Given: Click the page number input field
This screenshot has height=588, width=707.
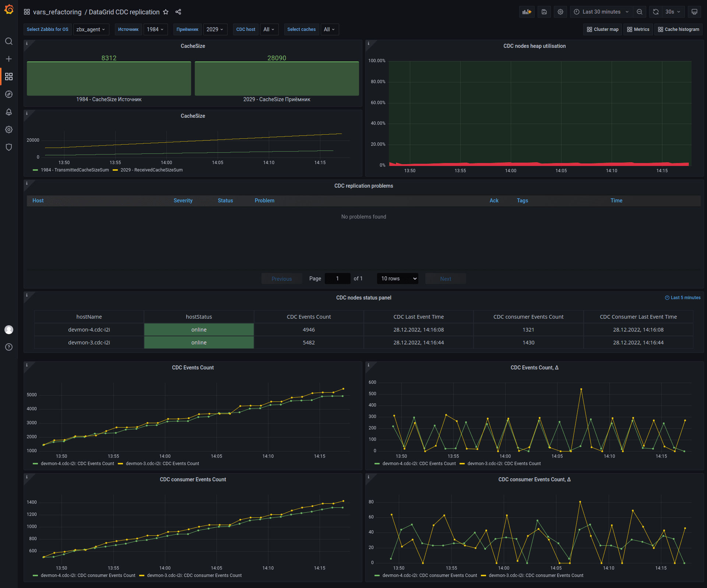Looking at the screenshot, I should (x=337, y=279).
